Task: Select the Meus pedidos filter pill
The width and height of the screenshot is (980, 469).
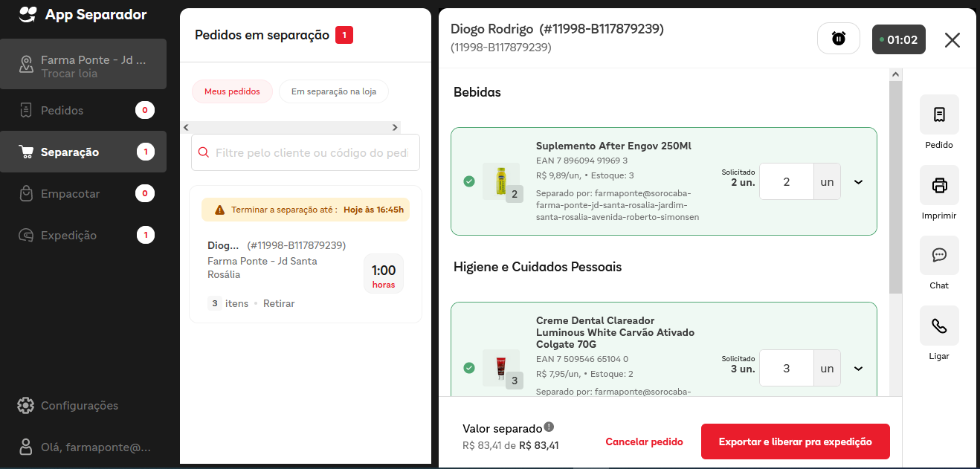Action: click(232, 91)
